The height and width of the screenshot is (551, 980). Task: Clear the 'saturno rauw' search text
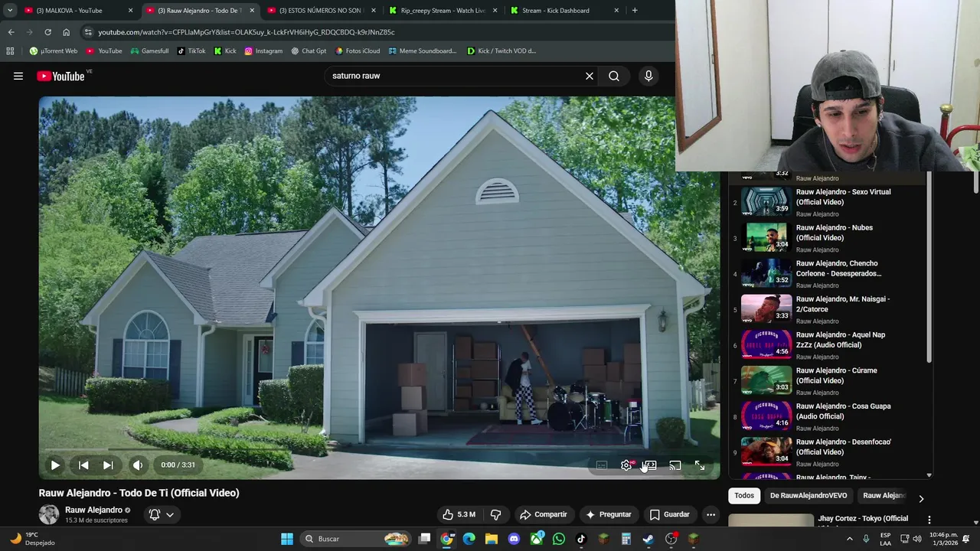590,76
